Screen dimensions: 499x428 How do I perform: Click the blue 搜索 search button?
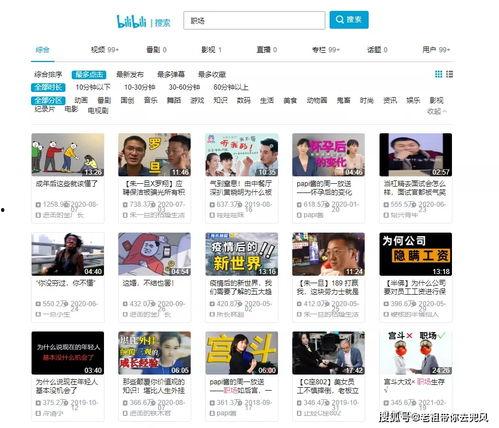349,20
